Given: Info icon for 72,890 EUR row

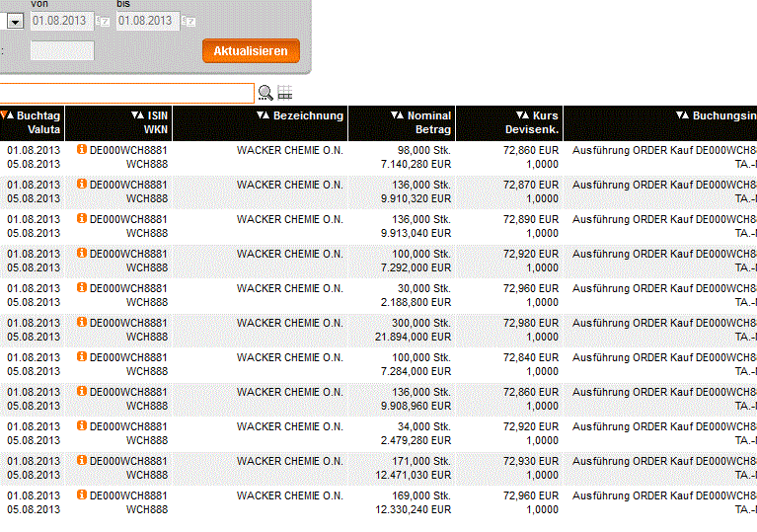Looking at the screenshot, I should coord(82,218).
